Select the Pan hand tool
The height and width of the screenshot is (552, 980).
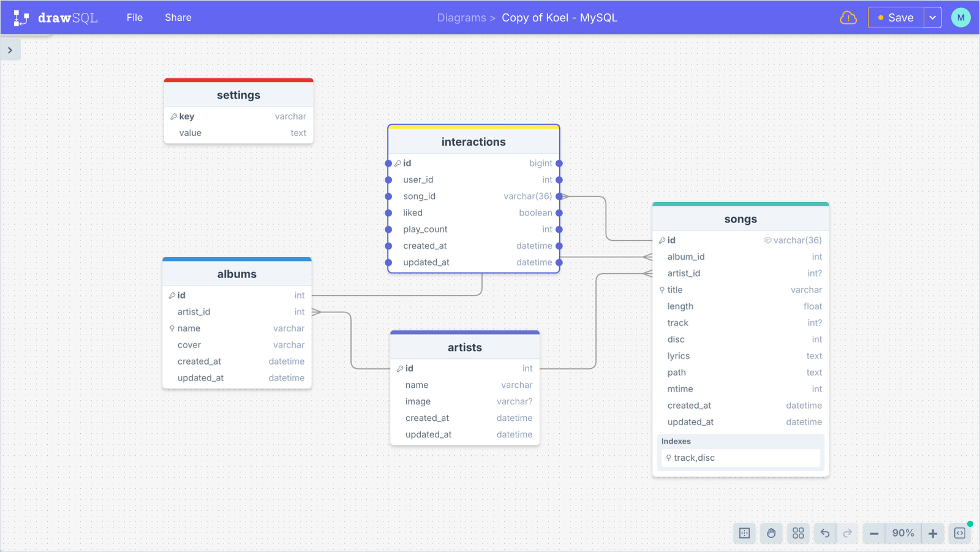coord(771,533)
